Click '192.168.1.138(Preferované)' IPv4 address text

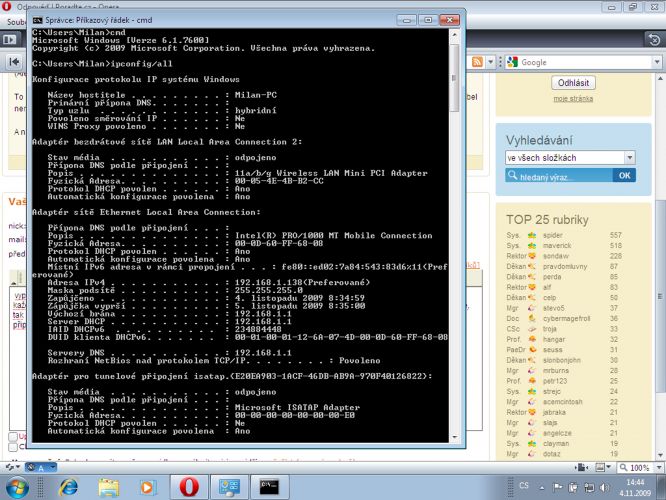coord(302,282)
